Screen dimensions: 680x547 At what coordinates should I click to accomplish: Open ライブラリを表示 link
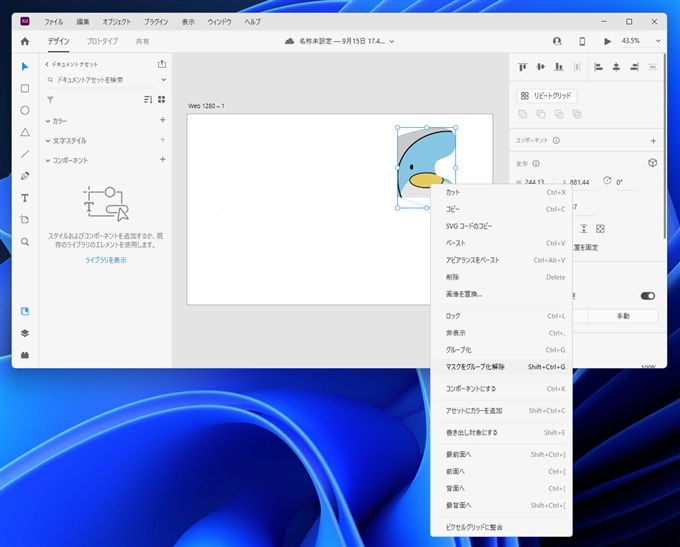tap(106, 260)
